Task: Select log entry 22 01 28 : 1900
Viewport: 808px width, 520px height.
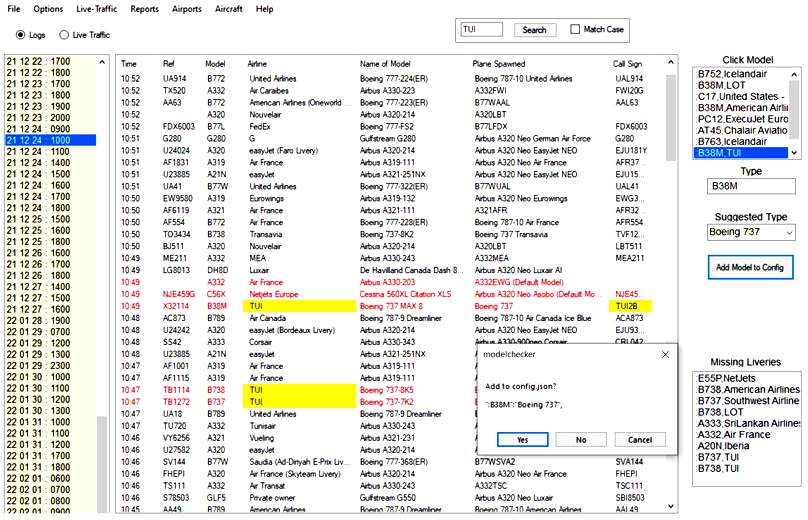Action: (x=50, y=321)
